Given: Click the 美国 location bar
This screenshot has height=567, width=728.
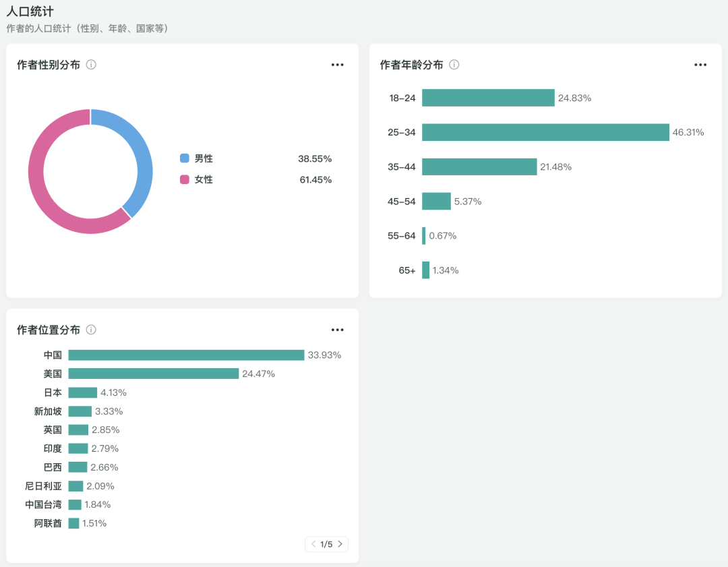Looking at the screenshot, I should click(x=154, y=374).
